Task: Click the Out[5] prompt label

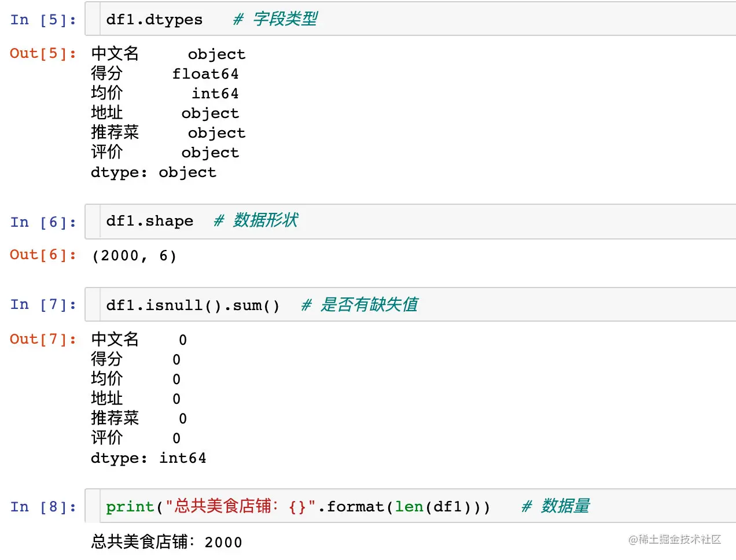Action: (x=43, y=53)
